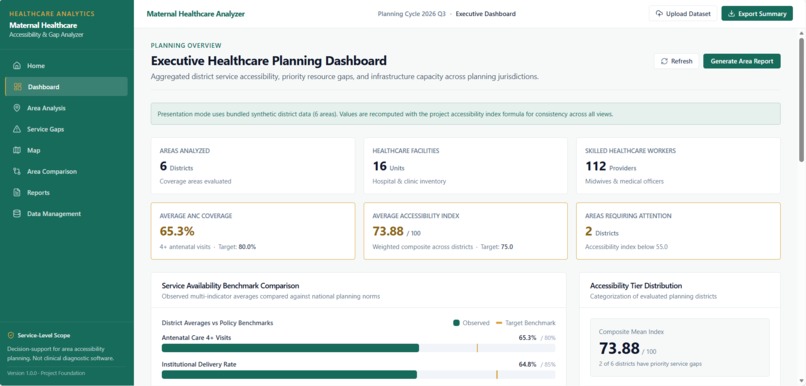806x386 pixels.
Task: Click the Planning Cycle 2026 Q3 text
Action: pyautogui.click(x=411, y=14)
